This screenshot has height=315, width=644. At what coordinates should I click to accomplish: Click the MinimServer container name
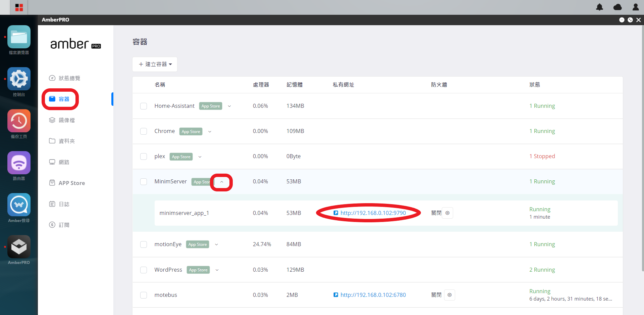[170, 181]
